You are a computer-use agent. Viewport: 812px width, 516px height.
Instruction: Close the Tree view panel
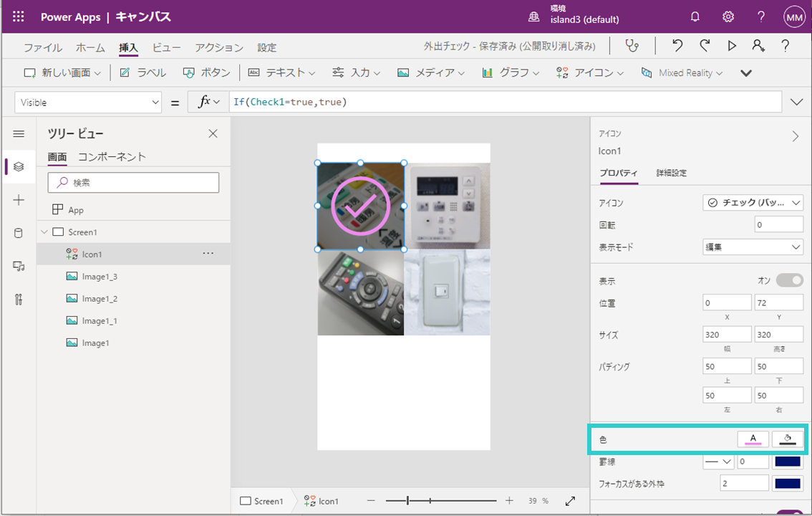click(213, 134)
